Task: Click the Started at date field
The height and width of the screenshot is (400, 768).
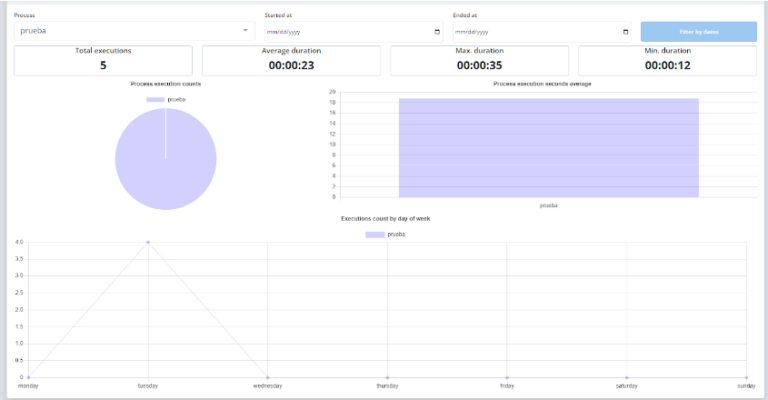Action: click(x=354, y=32)
